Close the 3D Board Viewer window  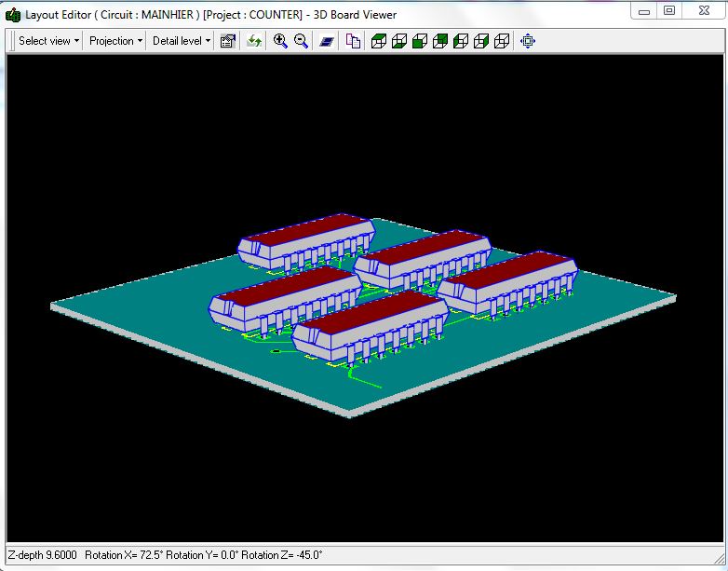pyautogui.click(x=704, y=10)
